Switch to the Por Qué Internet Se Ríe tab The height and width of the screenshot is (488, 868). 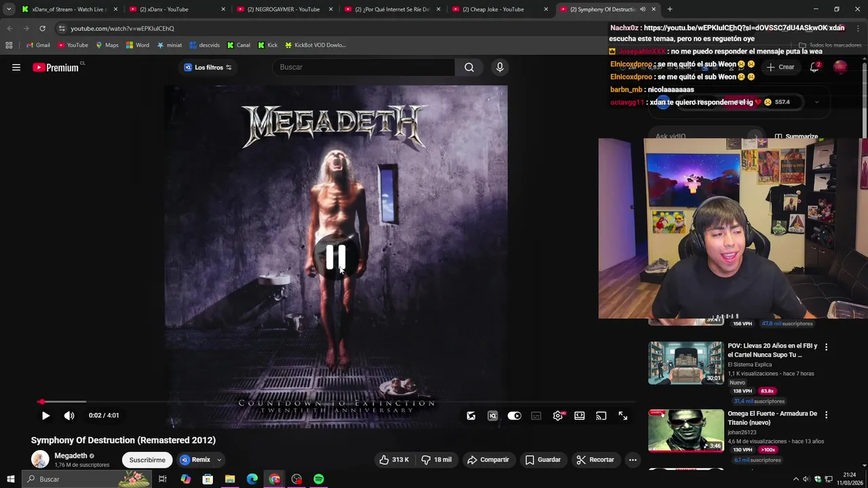pos(391,9)
